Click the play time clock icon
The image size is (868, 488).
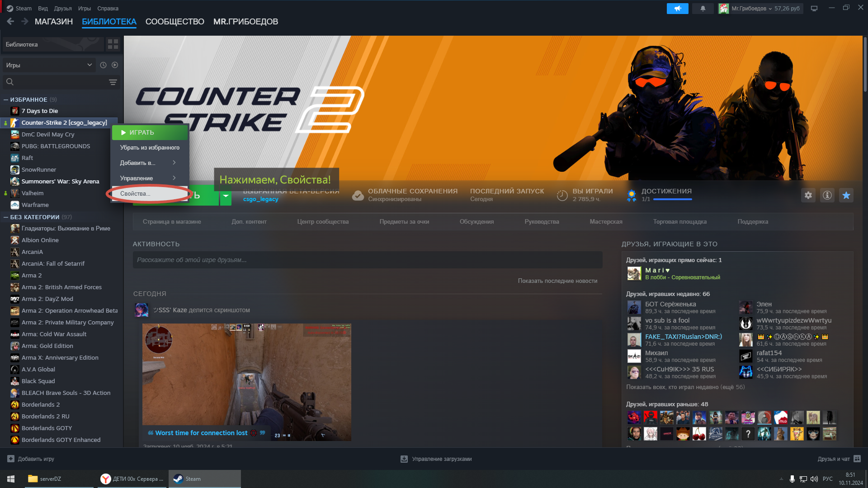(x=562, y=195)
